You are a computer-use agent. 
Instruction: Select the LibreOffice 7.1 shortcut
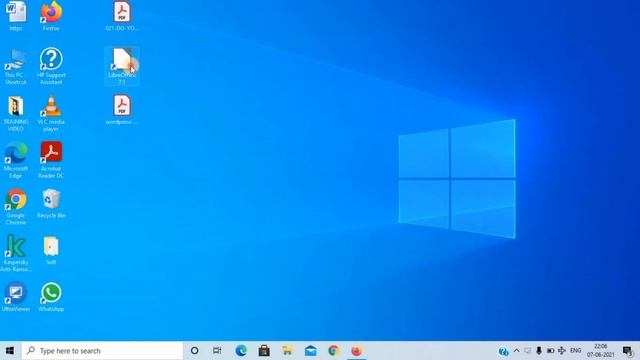click(122, 66)
